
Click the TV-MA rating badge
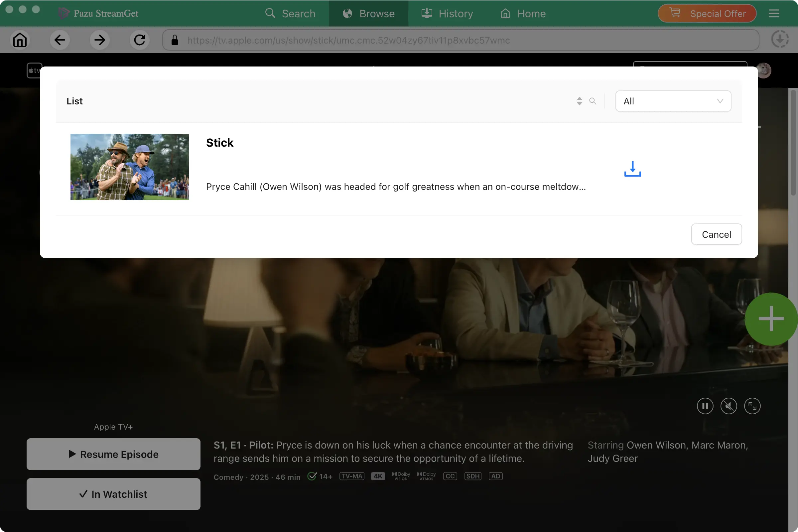(x=352, y=476)
